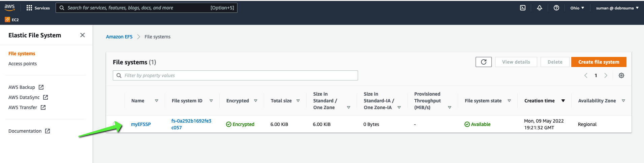Focus the AWS services search box

click(x=147, y=8)
